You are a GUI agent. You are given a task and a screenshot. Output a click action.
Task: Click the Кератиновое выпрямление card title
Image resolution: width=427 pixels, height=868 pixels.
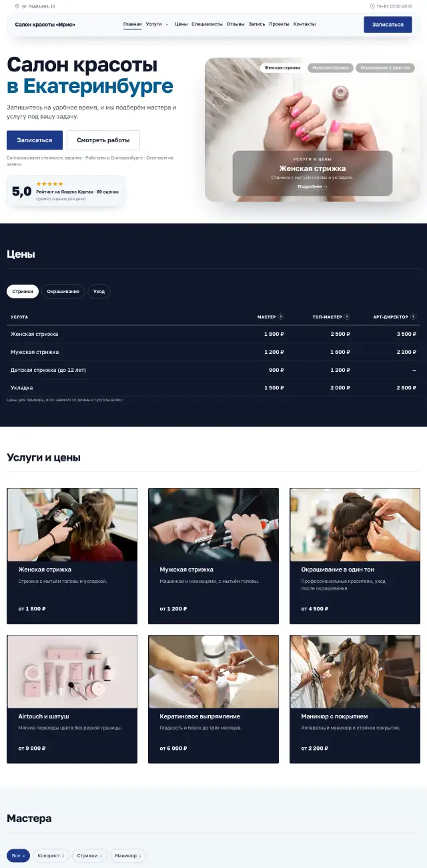tap(199, 716)
